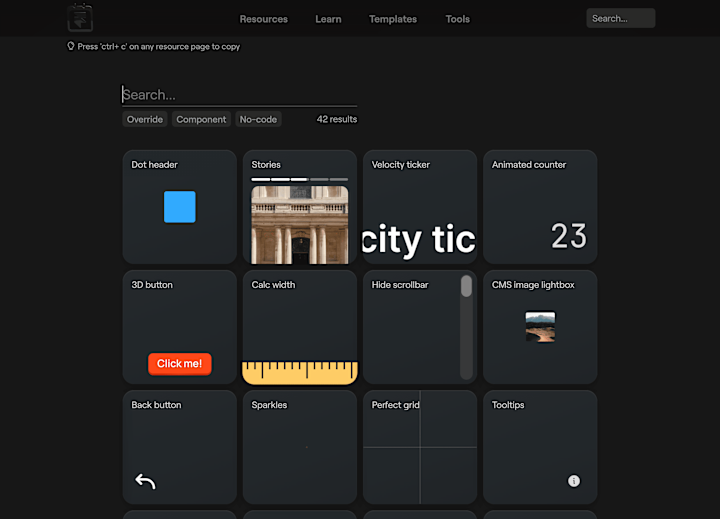720x519 pixels.
Task: Open the Tooltips resource card
Action: point(540,447)
